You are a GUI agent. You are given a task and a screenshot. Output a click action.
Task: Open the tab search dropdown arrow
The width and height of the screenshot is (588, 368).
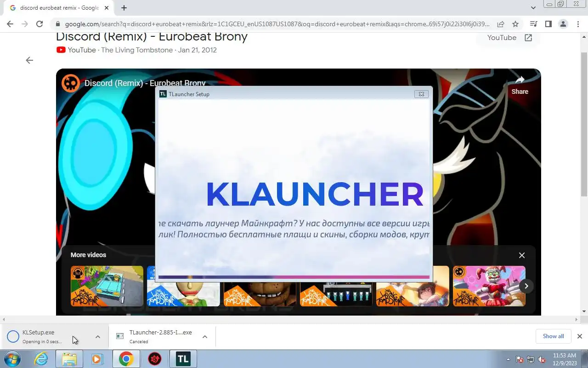533,8
